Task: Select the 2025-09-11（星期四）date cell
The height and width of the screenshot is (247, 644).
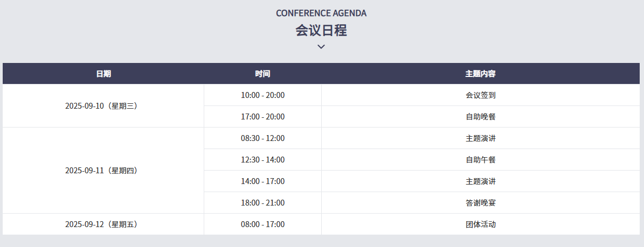Action: 101,171
